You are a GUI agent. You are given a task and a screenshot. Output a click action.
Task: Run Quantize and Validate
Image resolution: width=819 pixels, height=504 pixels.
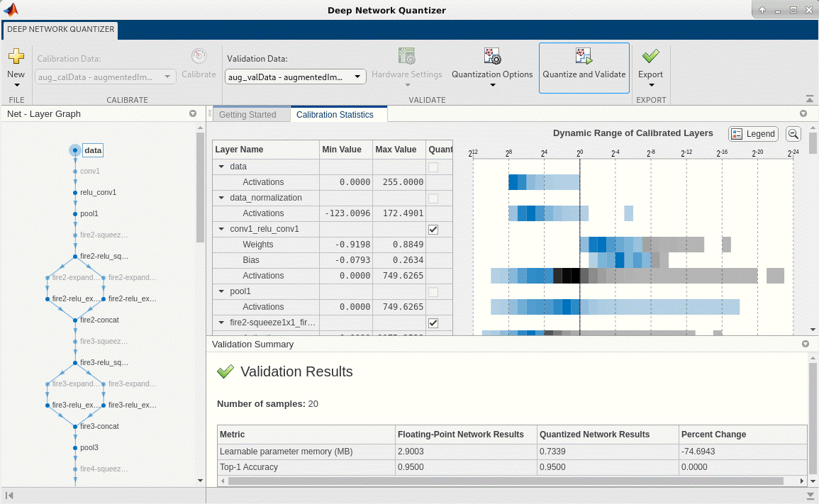pyautogui.click(x=584, y=68)
